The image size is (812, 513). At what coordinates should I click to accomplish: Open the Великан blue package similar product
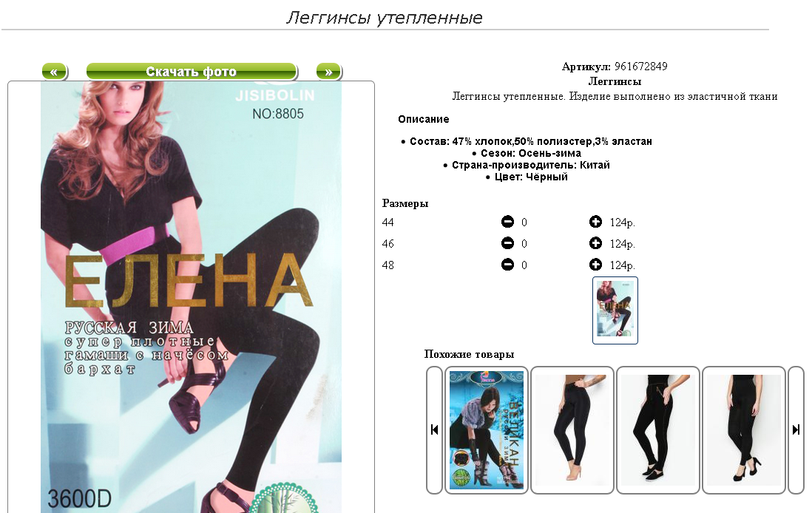click(x=487, y=429)
